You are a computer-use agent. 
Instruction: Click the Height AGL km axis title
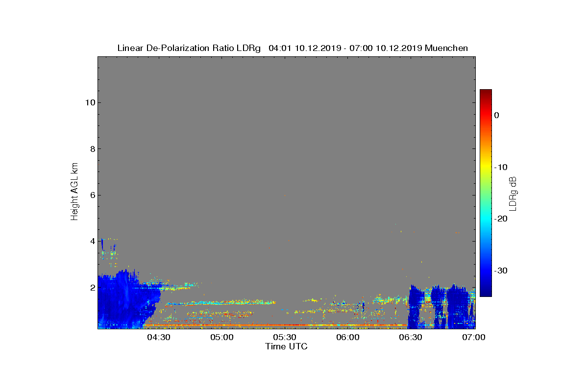pyautogui.click(x=74, y=192)
